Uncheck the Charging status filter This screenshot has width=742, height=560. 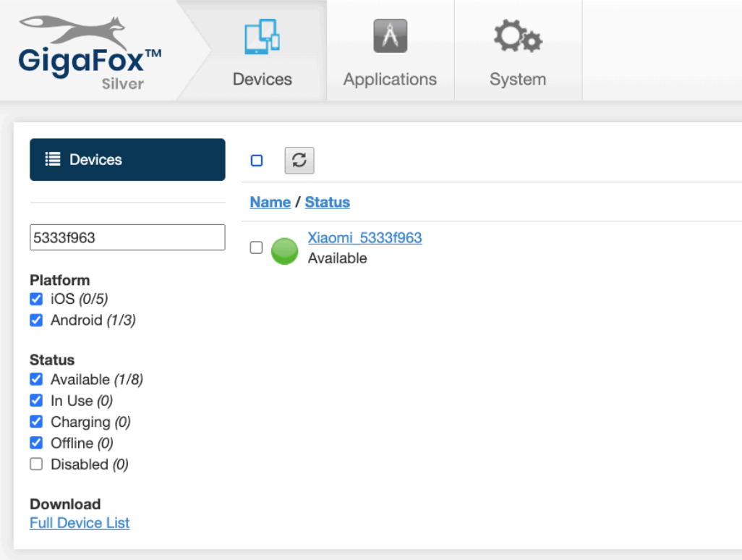36,421
